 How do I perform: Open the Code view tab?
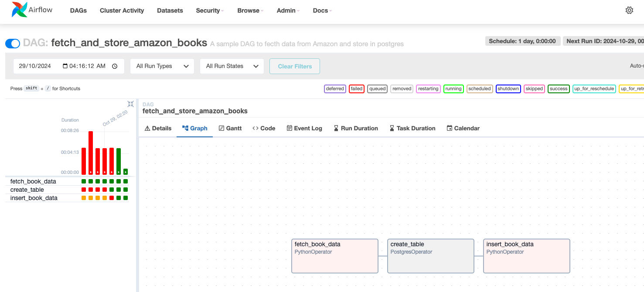click(x=264, y=128)
